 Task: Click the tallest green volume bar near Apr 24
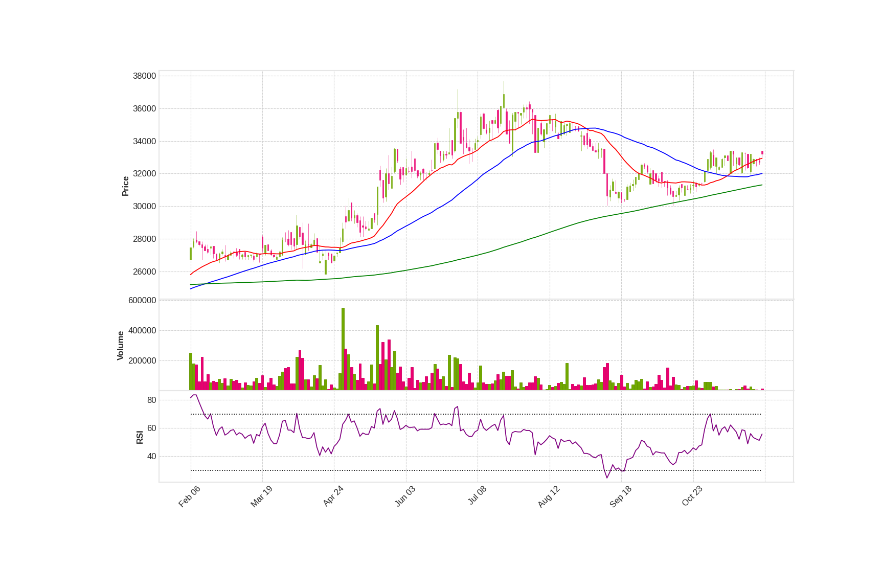tap(343, 349)
